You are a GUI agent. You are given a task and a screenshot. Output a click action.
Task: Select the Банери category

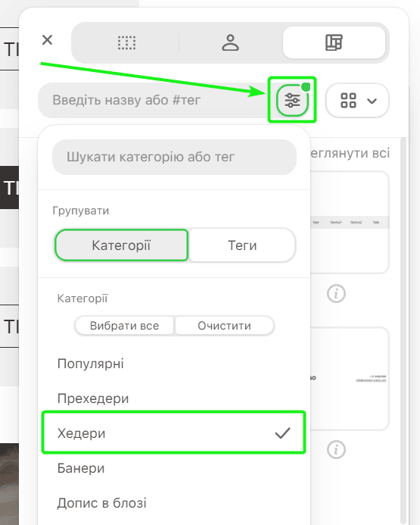tap(174, 468)
